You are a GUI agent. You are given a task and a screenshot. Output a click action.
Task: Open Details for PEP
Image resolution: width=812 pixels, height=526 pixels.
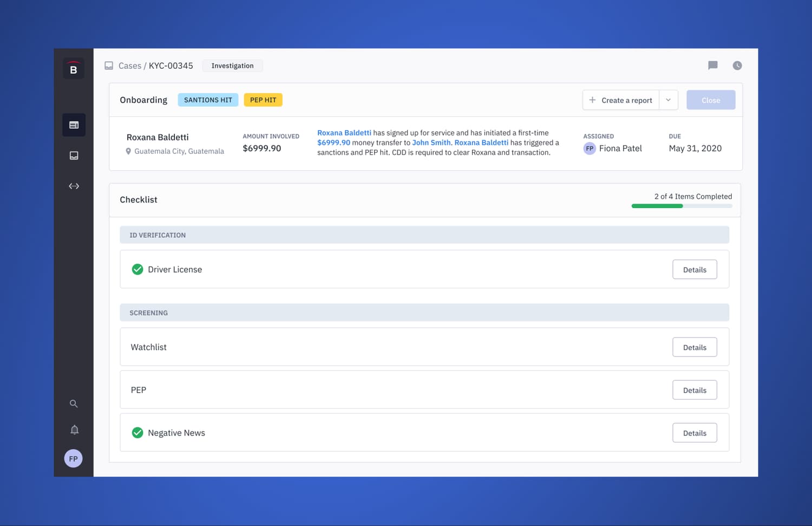(x=695, y=390)
